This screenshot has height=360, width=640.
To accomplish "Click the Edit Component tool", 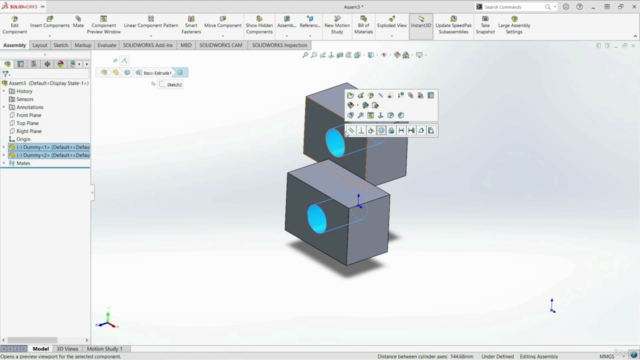I will pyautogui.click(x=14, y=25).
